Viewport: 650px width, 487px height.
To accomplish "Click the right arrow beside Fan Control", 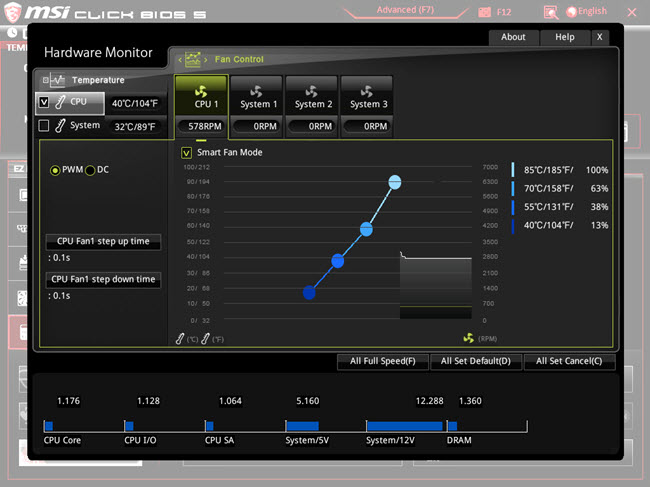I will click(x=207, y=59).
